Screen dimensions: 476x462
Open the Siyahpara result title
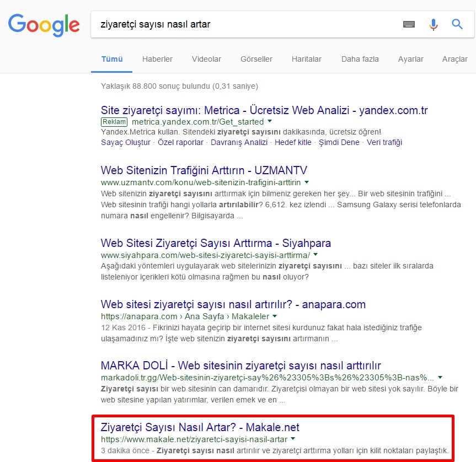(x=216, y=243)
